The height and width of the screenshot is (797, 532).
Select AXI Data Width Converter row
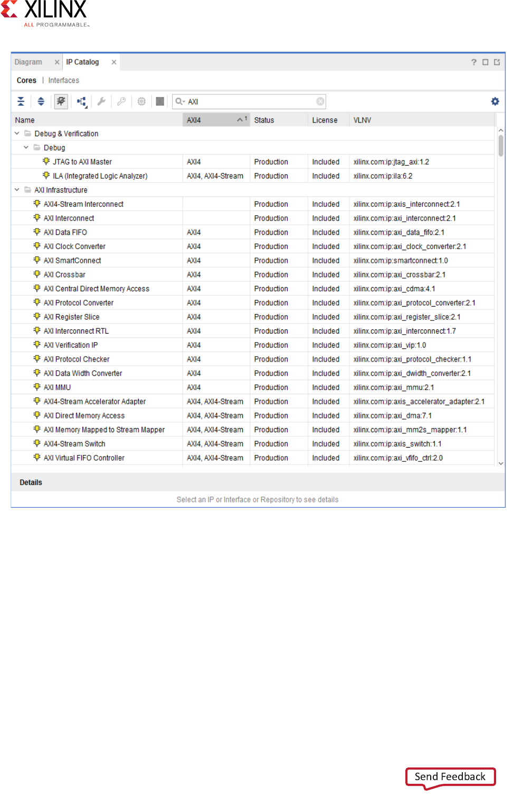[253, 374]
